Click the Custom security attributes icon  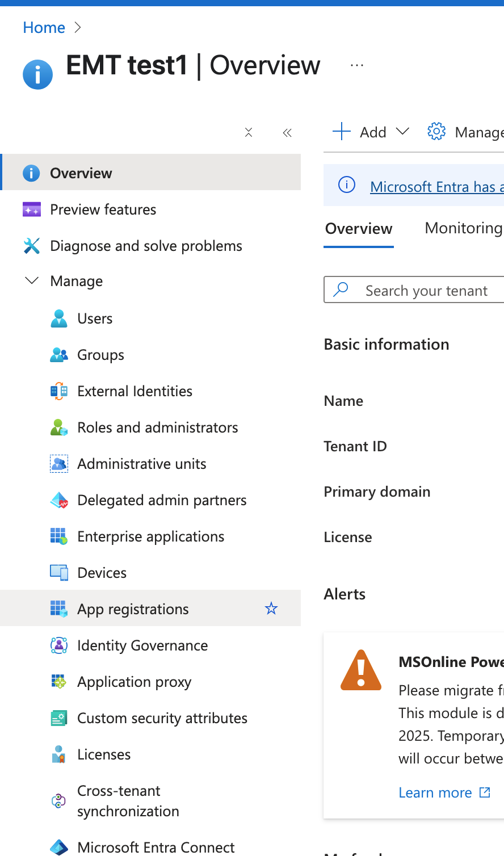pyautogui.click(x=59, y=718)
